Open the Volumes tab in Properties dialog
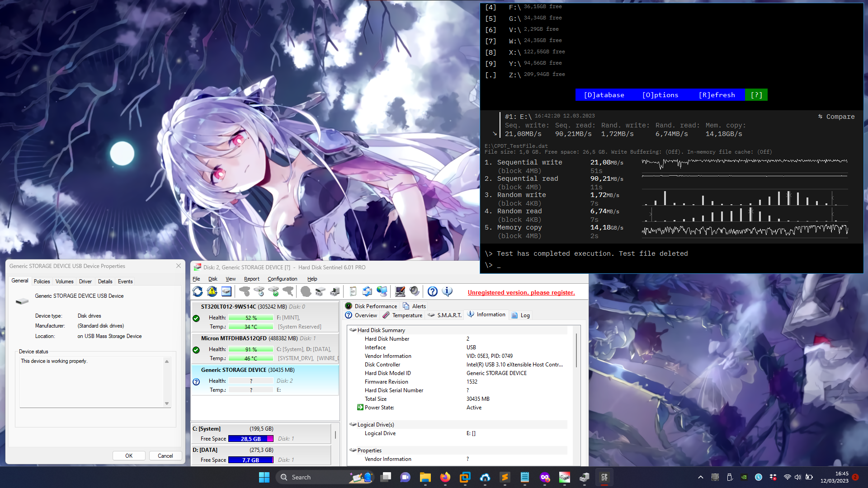868x488 pixels. [65, 281]
